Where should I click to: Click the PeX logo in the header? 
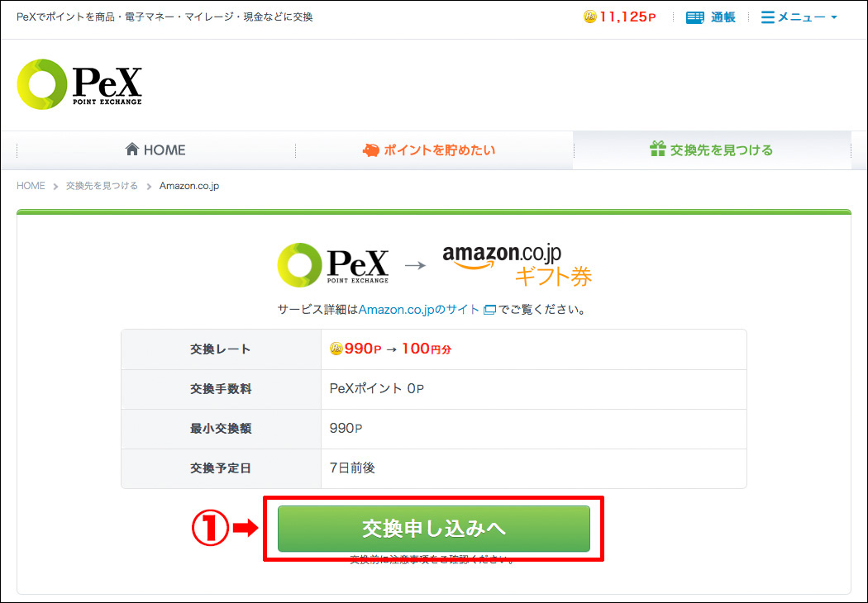(79, 84)
